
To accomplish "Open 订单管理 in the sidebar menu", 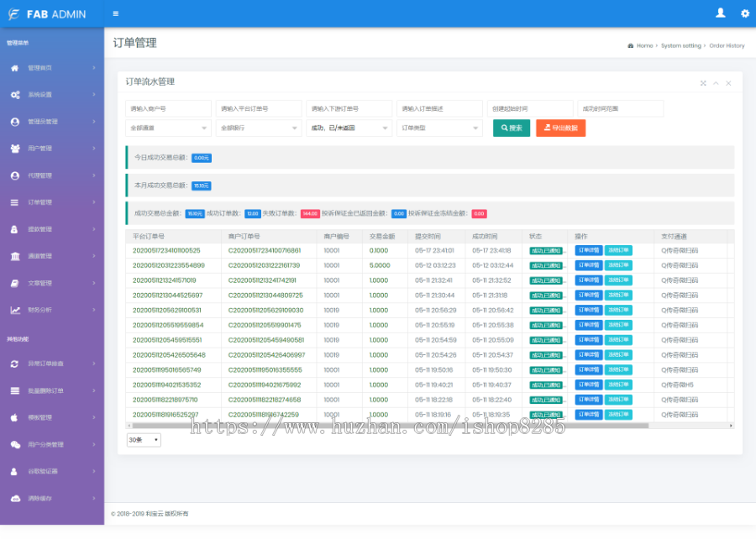I will [x=40, y=202].
